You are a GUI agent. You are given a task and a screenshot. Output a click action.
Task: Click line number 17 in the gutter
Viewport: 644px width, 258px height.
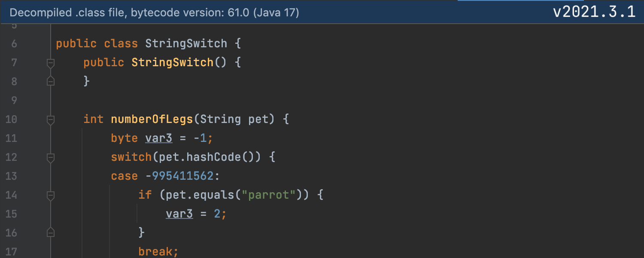point(11,252)
